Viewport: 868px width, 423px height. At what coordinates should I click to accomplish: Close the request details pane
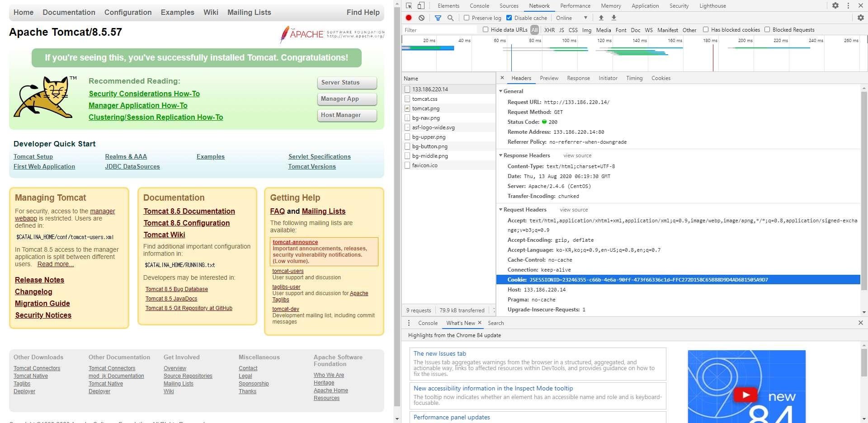tap(502, 78)
